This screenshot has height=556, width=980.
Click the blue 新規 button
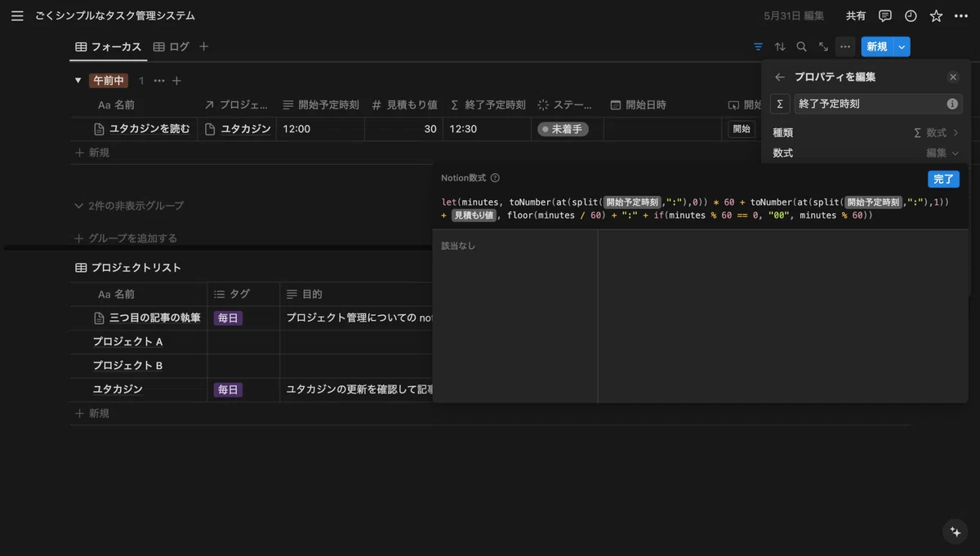tap(877, 47)
